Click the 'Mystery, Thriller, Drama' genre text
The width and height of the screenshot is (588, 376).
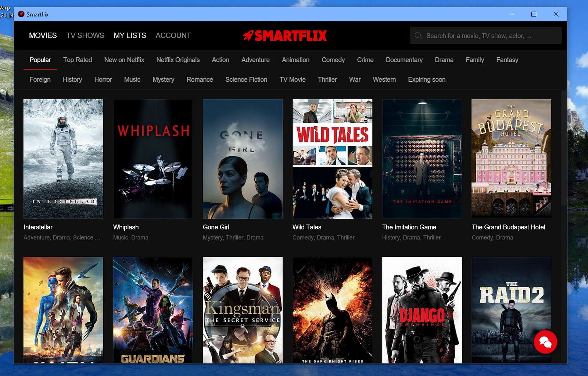pos(233,238)
